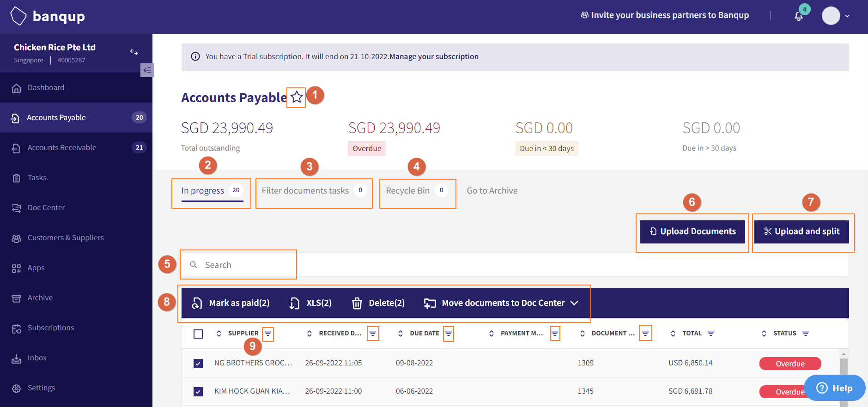
Task: Open Dashboard in the sidebar
Action: 76,88
